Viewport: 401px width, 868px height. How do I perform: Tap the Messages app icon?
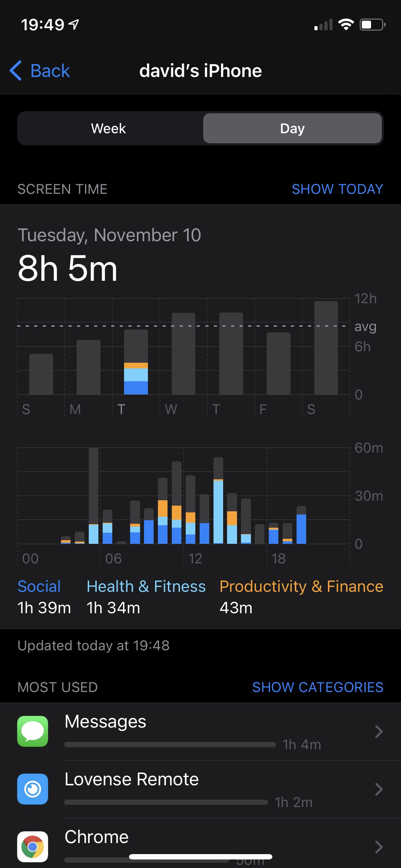pyautogui.click(x=32, y=731)
